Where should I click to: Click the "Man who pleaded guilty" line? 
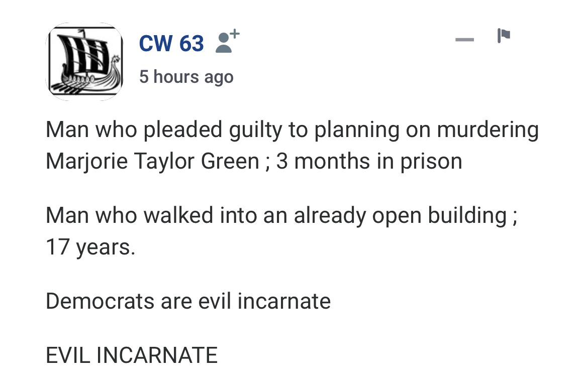coord(291,130)
